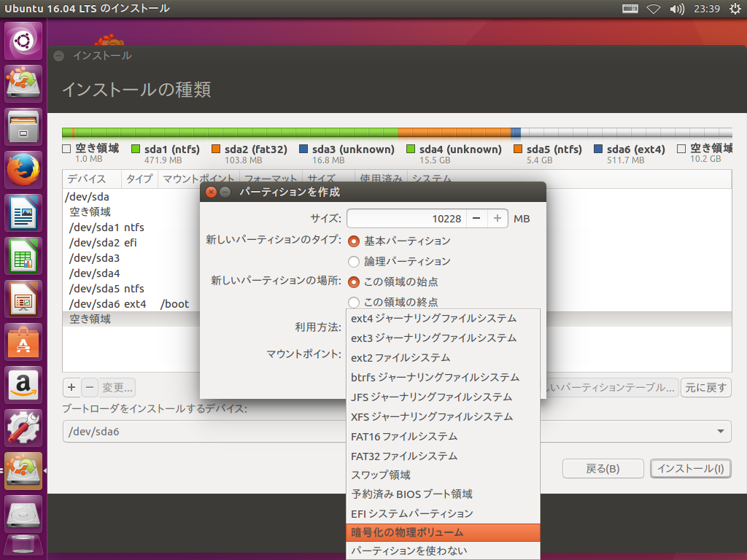
Task: Click the green sda1 (ntfs) legend swatch
Action: coord(136,149)
